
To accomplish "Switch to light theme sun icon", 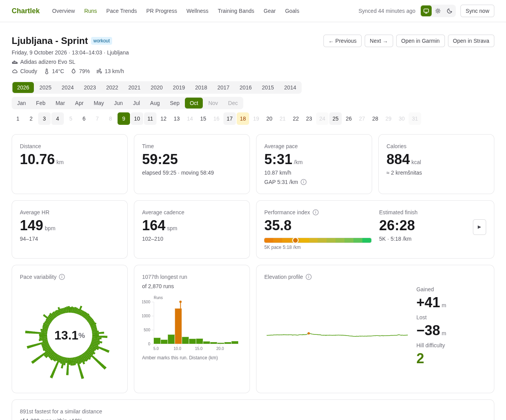I will point(438,11).
